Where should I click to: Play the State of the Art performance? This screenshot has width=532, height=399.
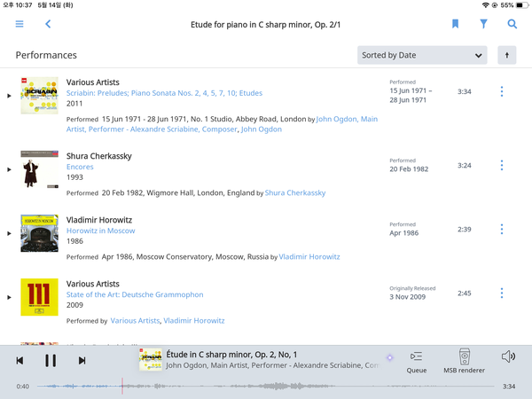[x=9, y=297]
